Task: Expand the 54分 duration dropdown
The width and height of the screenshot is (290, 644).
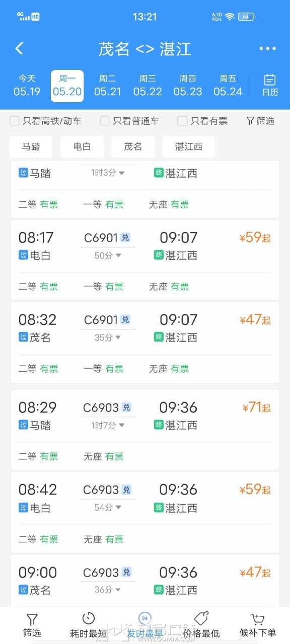Action: pos(108,508)
